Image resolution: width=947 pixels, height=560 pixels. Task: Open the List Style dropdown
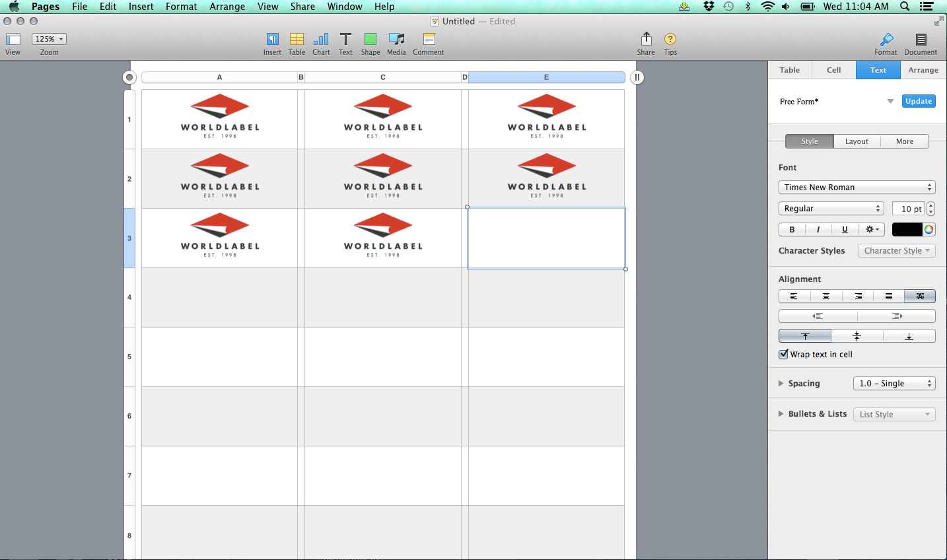click(x=894, y=414)
